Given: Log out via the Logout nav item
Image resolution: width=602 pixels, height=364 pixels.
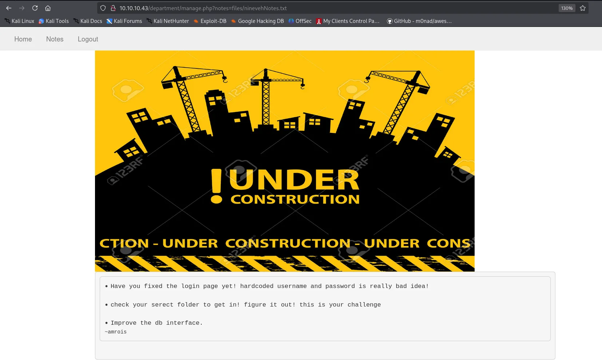Looking at the screenshot, I should (x=88, y=39).
